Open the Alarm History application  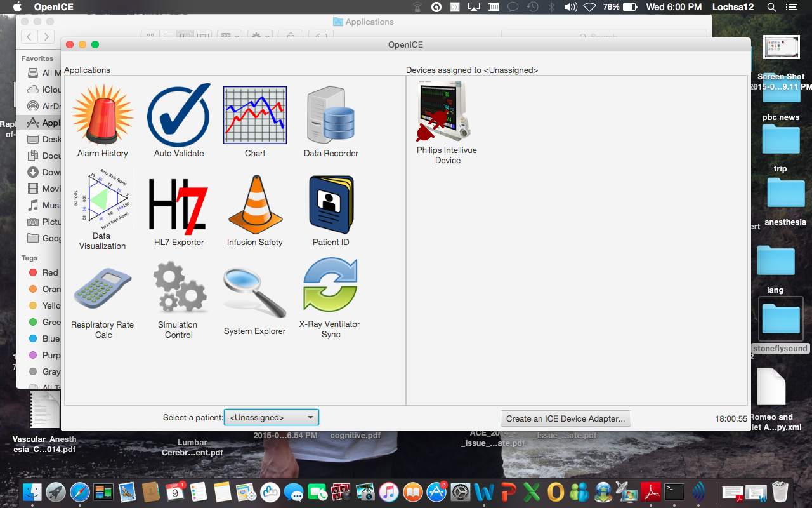point(102,121)
